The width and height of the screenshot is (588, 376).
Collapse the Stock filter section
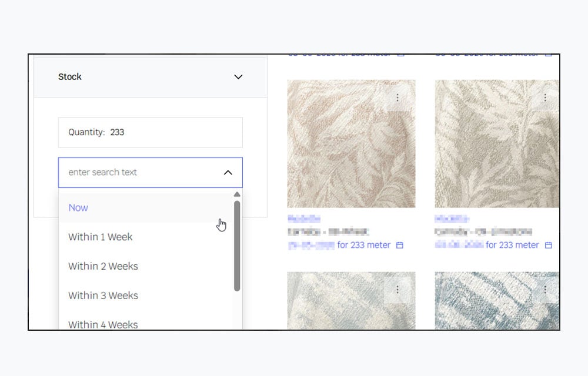238,77
